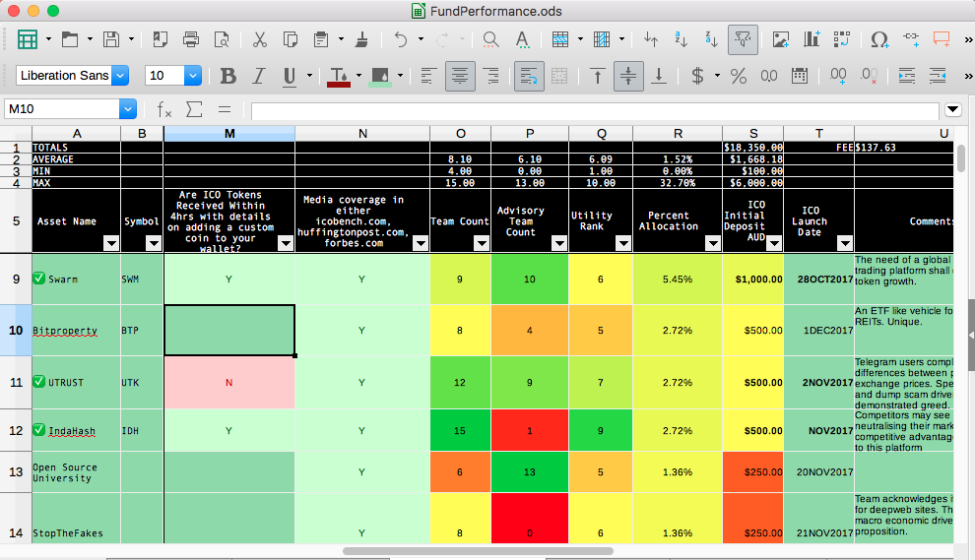The height and width of the screenshot is (560, 975).
Task: Toggle Wrap Text button
Action: [x=529, y=76]
